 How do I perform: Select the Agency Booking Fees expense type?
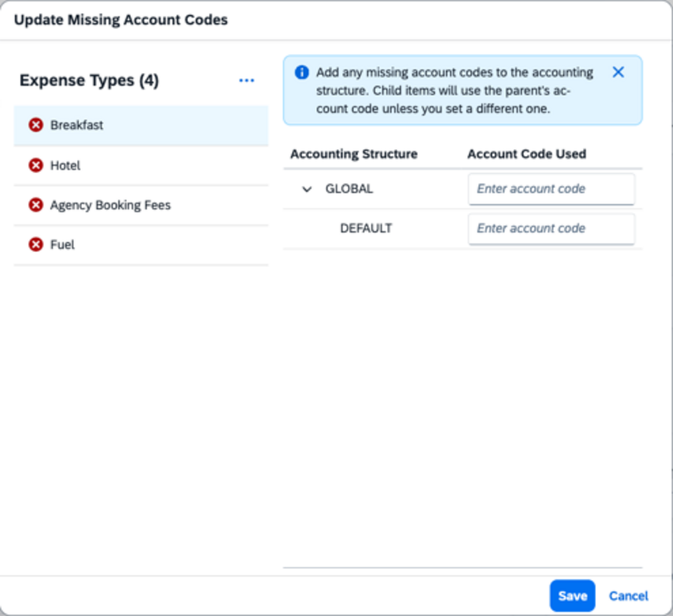(x=141, y=205)
